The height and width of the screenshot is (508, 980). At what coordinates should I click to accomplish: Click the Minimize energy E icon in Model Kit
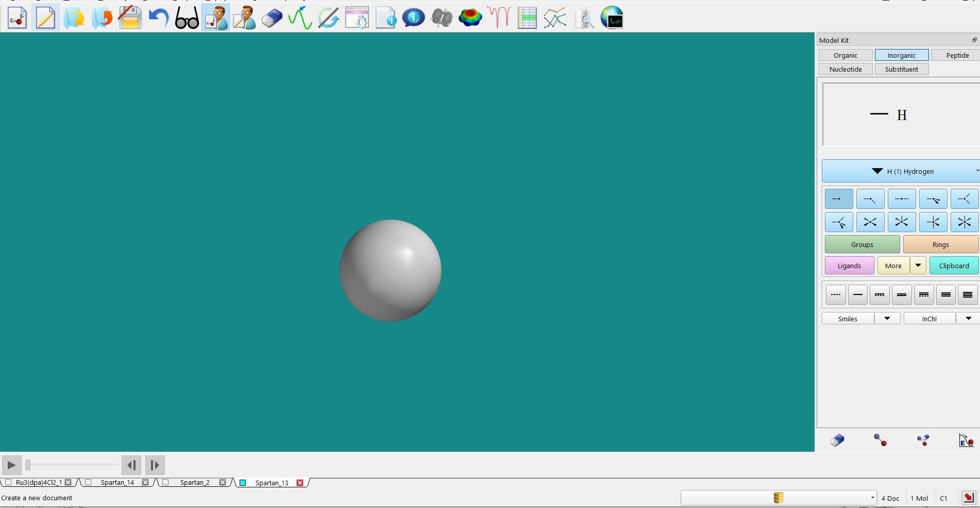click(966, 440)
